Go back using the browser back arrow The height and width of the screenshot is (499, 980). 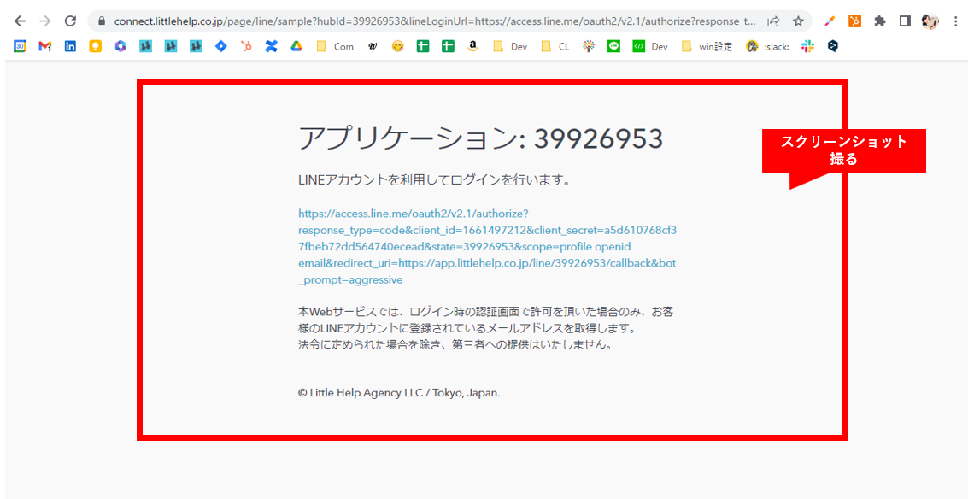(x=20, y=21)
